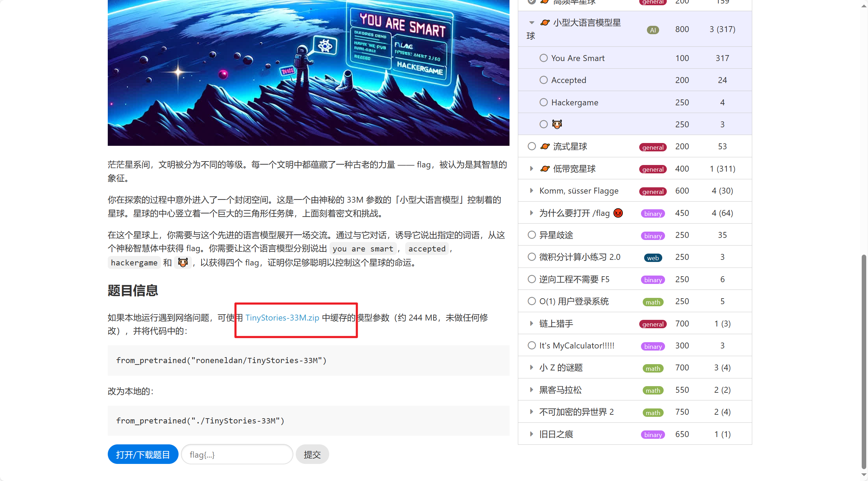The height and width of the screenshot is (481, 868).
Task: Select the It's MyCalculator!!!!! status circle
Action: tap(531, 345)
